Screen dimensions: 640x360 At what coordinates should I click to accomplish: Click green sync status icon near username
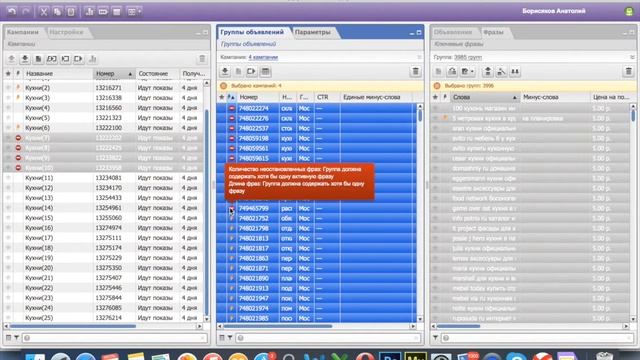tap(629, 11)
